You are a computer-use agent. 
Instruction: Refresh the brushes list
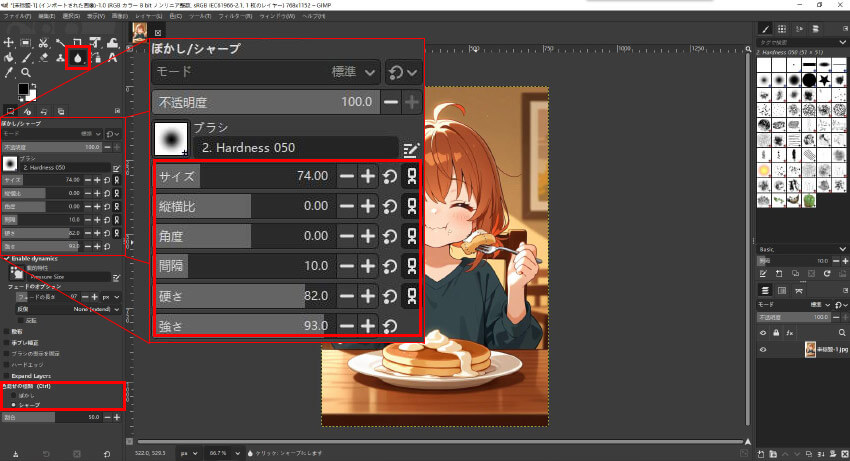click(827, 274)
